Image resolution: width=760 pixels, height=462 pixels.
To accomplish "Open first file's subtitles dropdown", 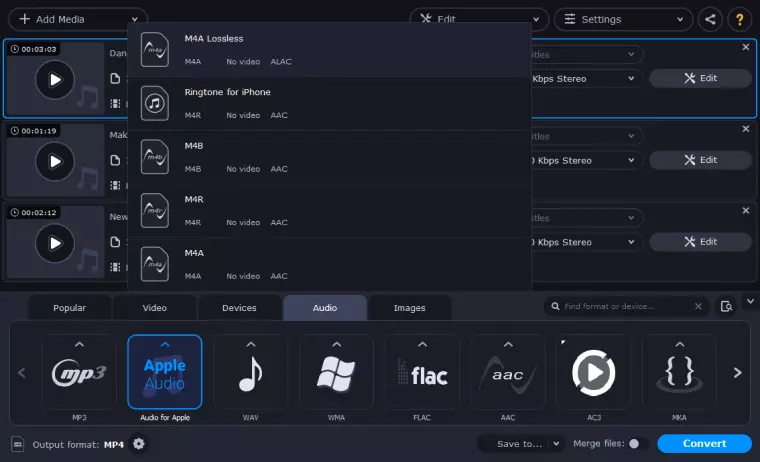I will pyautogui.click(x=587, y=54).
